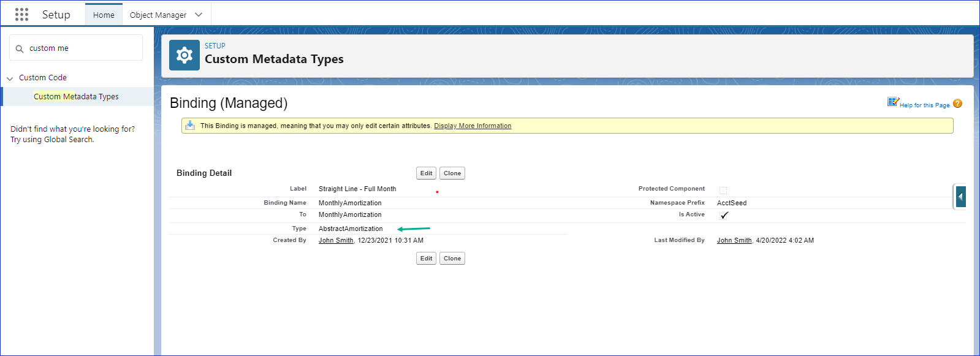
Task: Open the Object Manager dropdown chevron
Action: pos(199,15)
